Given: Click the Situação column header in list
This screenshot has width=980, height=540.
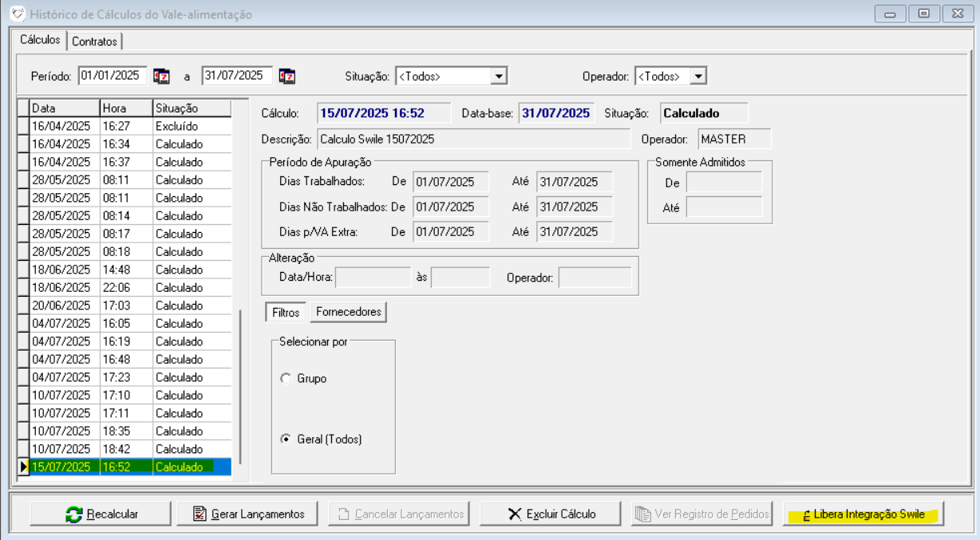Looking at the screenshot, I should (x=191, y=108).
